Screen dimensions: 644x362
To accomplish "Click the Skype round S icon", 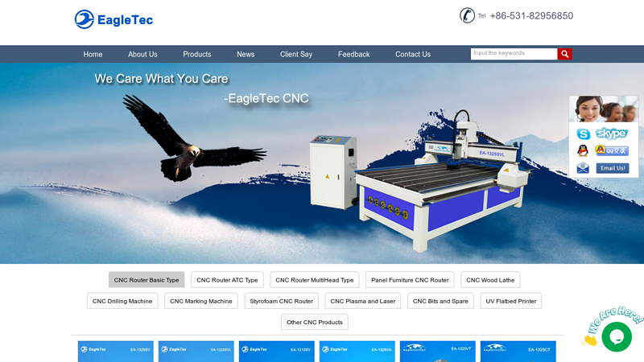I will click(x=583, y=134).
